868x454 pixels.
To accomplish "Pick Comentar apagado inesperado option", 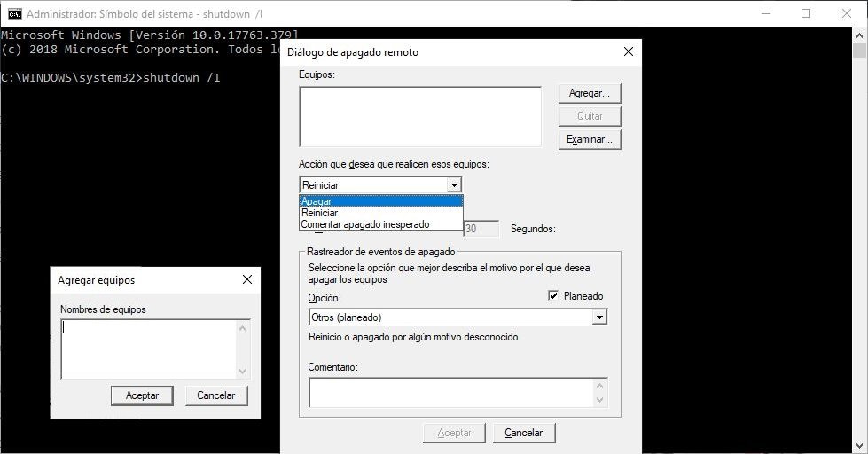I will [381, 224].
